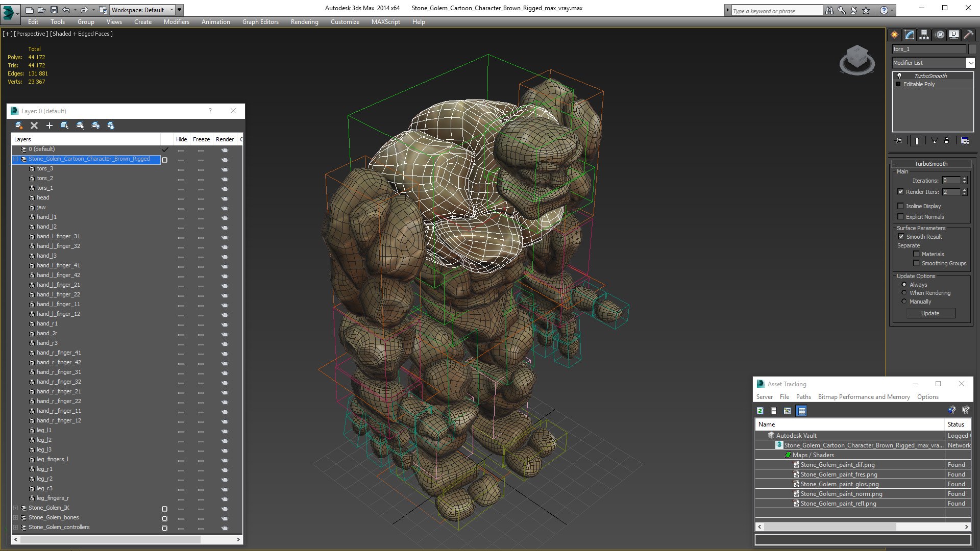Click the Save File icon

coord(54,10)
